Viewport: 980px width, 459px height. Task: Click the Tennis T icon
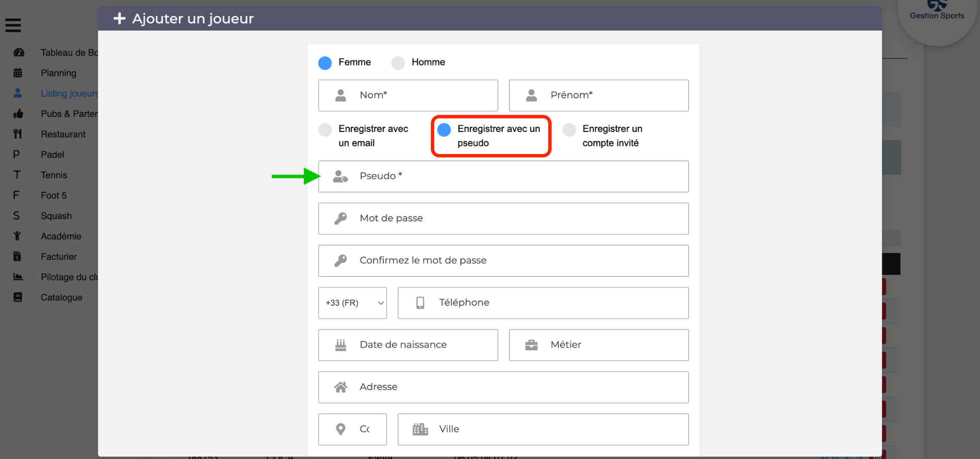click(x=17, y=175)
